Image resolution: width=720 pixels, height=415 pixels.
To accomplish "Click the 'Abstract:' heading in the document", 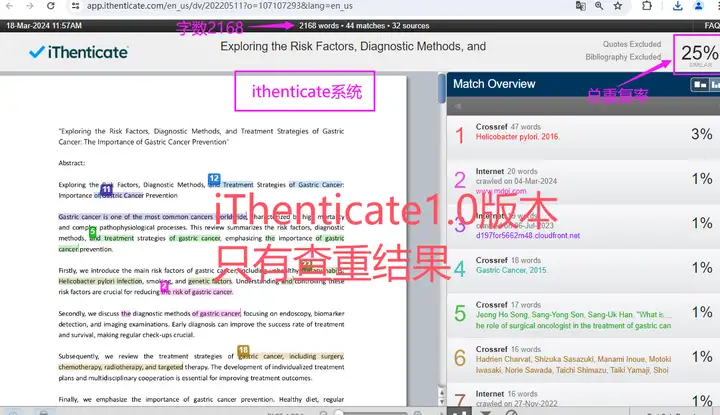I will 72,163.
